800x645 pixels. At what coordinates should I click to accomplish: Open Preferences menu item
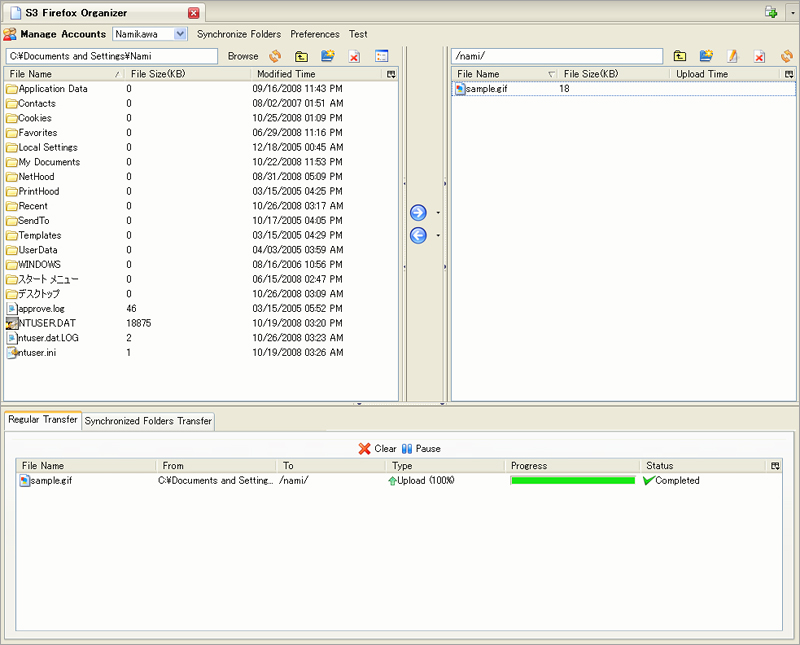[315, 34]
